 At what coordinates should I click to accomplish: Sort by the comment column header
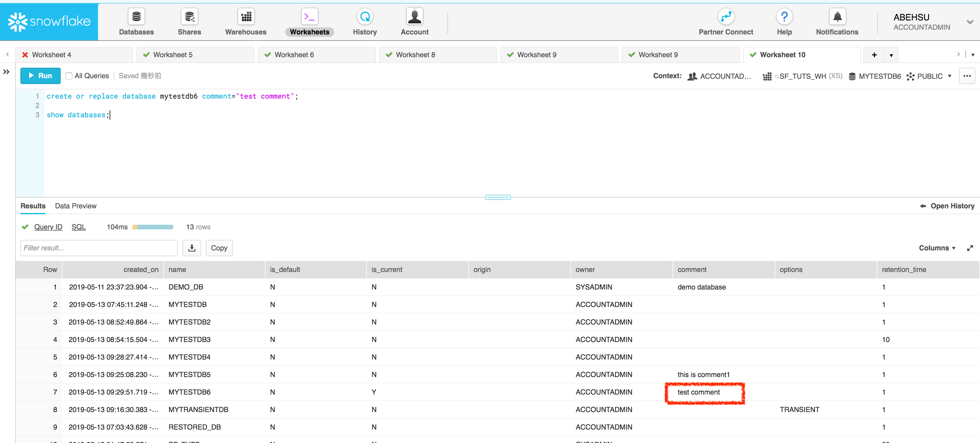(724, 269)
